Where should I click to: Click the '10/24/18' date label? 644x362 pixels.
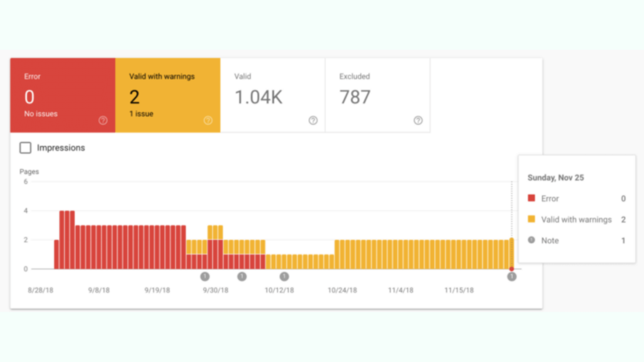(342, 290)
